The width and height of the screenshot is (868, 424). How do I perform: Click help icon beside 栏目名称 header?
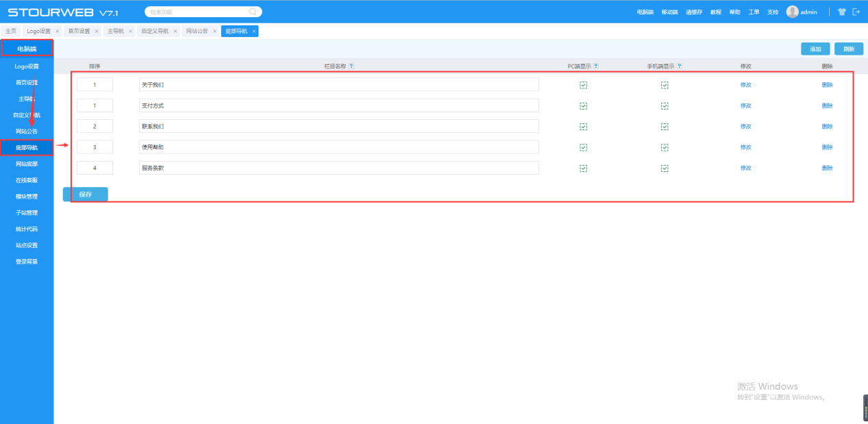(x=351, y=66)
